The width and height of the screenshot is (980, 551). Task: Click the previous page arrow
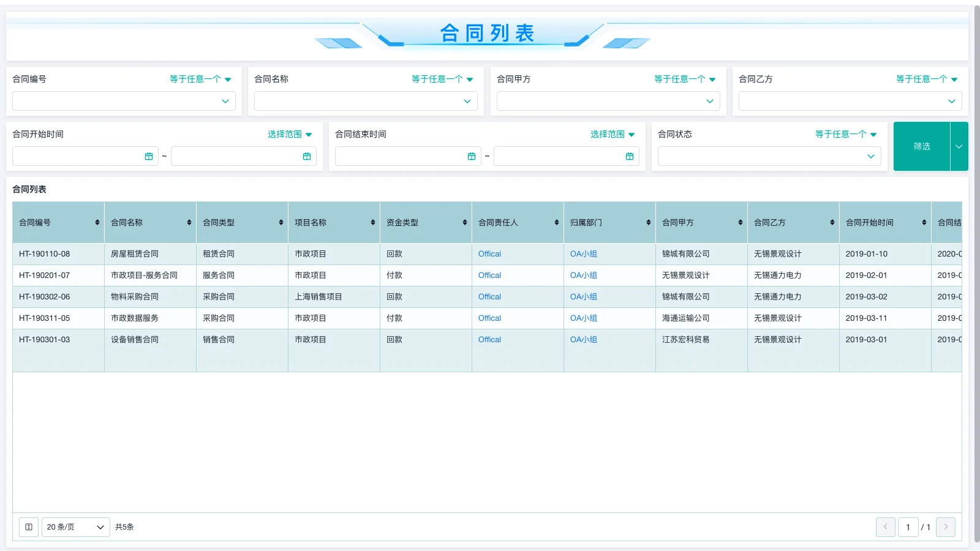click(885, 527)
